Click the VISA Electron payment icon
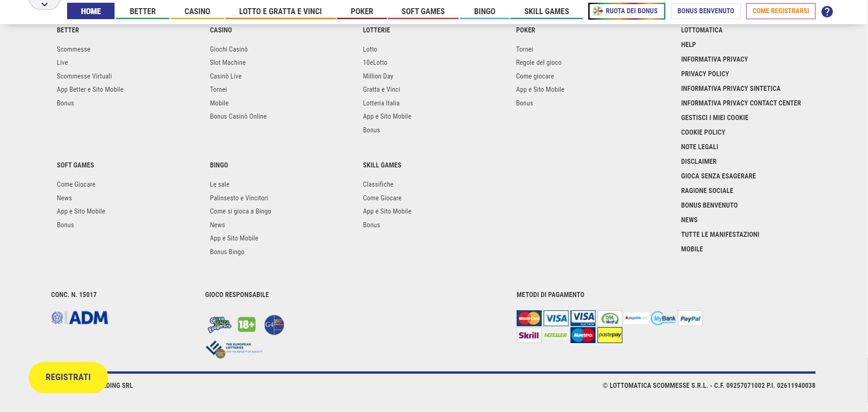This screenshot has width=868, height=412. point(583,318)
